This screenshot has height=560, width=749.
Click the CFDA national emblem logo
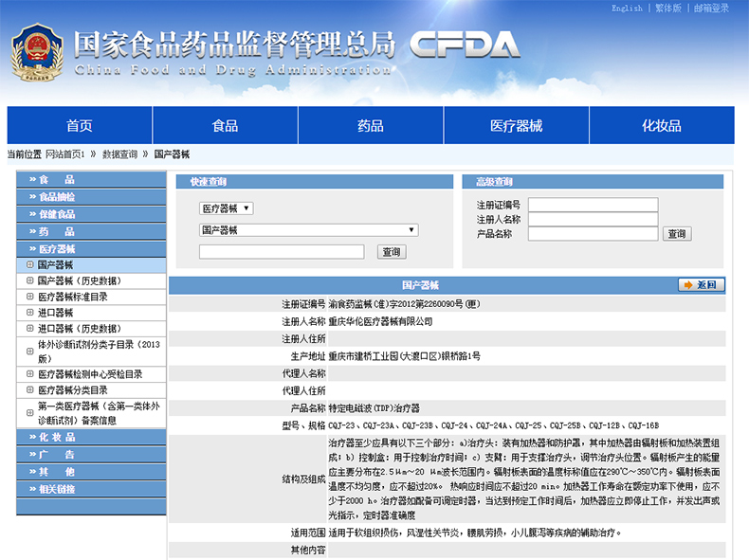pos(37,52)
